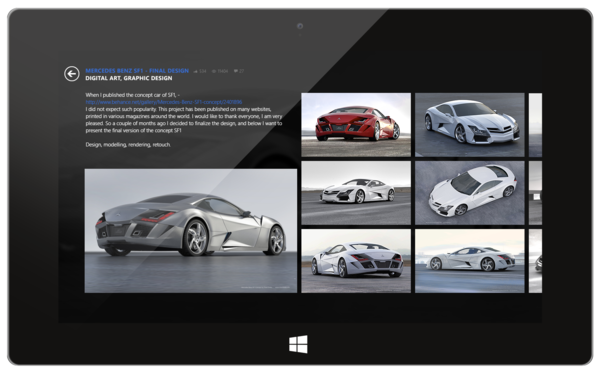Open the red car rear view thumbnail
Screen dimensions: 600x373
point(356,125)
